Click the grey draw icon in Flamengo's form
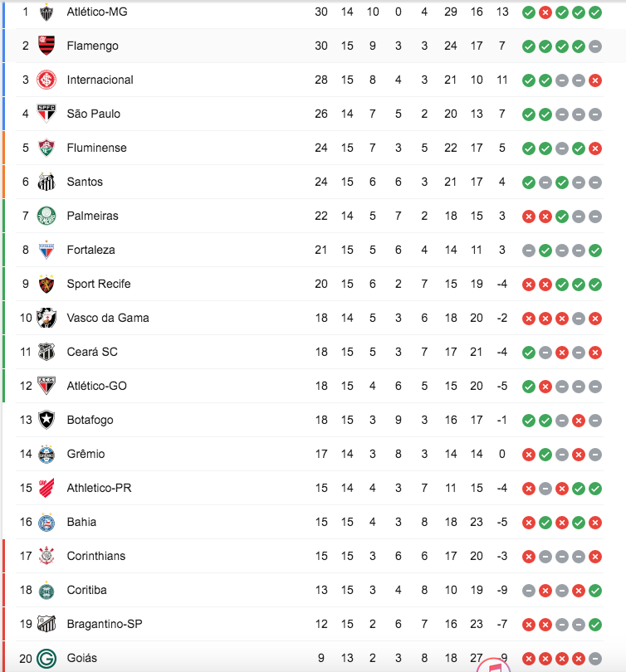Screen dimensions: 626x672 [595, 46]
